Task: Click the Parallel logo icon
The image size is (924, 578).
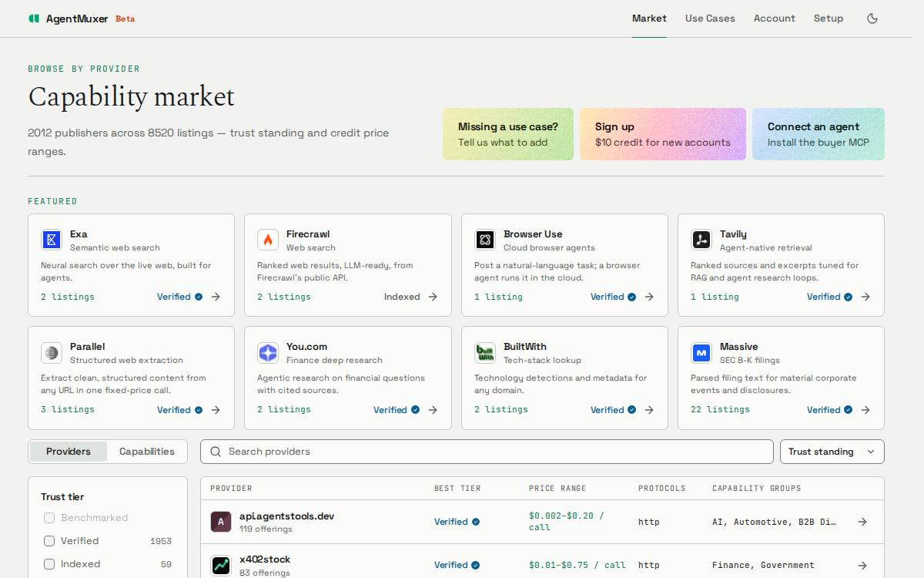Action: coord(52,353)
